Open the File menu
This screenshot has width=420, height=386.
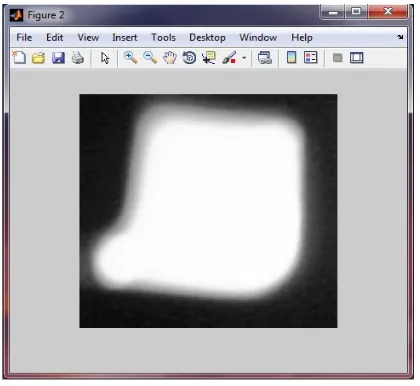click(x=24, y=37)
